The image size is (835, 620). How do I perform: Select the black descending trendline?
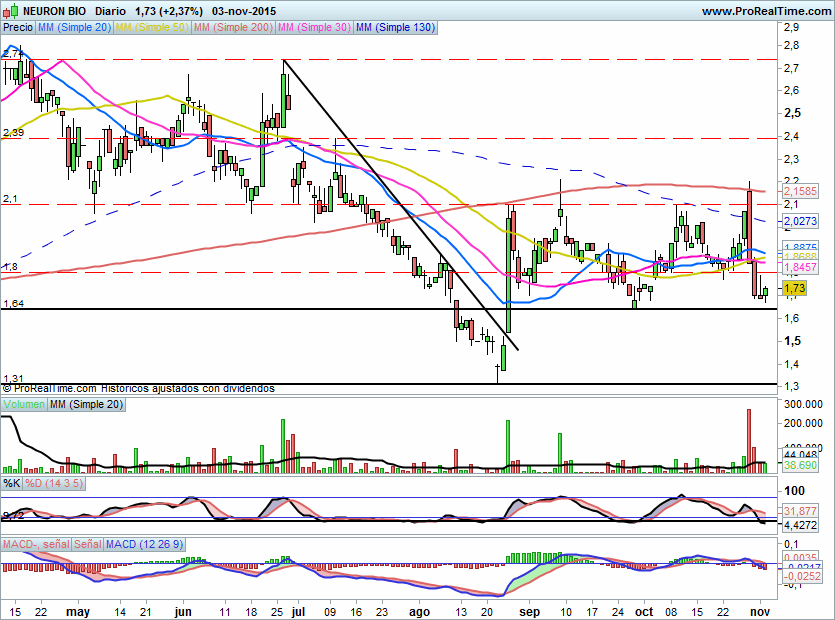coord(400,205)
